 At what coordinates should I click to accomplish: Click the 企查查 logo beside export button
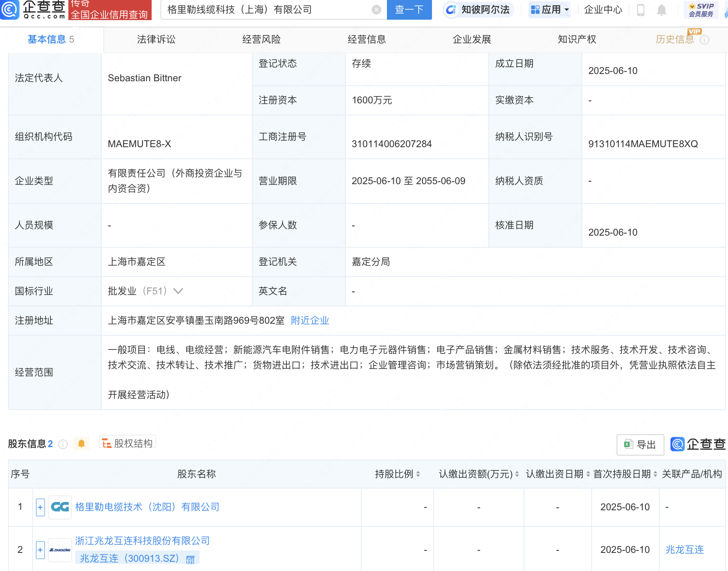point(698,444)
